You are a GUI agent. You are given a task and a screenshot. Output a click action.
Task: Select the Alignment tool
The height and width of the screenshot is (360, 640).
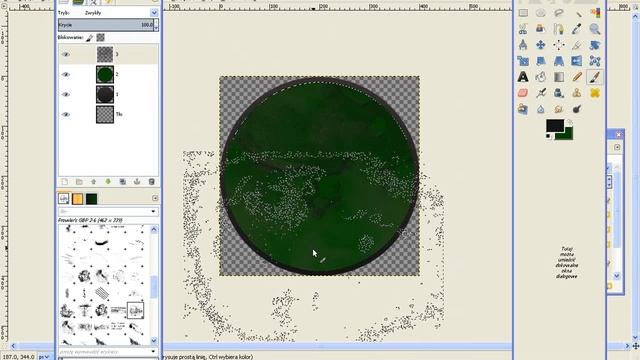pyautogui.click(x=559, y=45)
